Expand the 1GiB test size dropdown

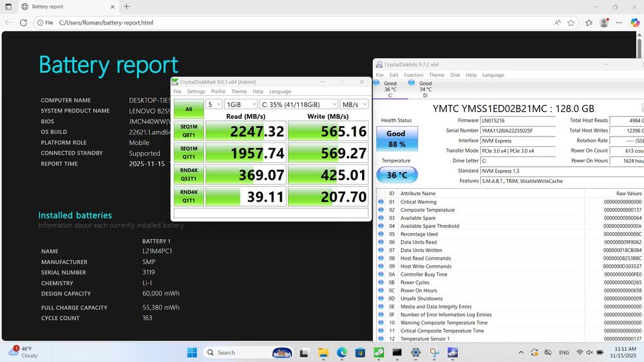(x=241, y=104)
